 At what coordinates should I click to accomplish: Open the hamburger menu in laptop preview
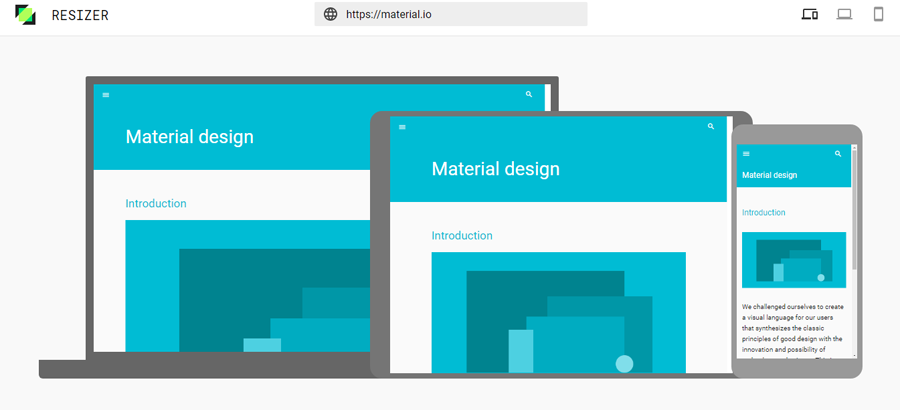click(106, 95)
